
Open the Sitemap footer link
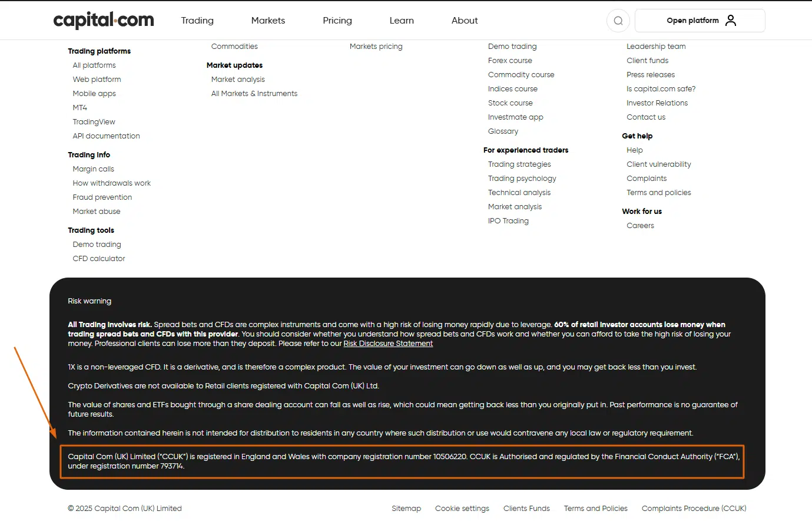tap(406, 509)
